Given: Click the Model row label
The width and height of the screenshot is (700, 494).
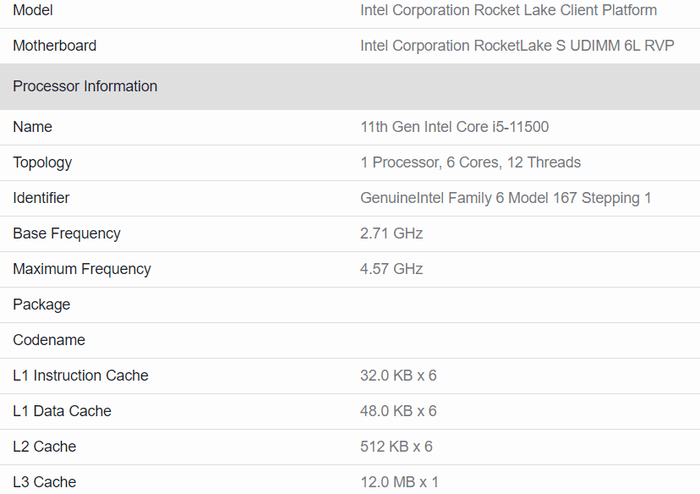Looking at the screenshot, I should coord(33,10).
